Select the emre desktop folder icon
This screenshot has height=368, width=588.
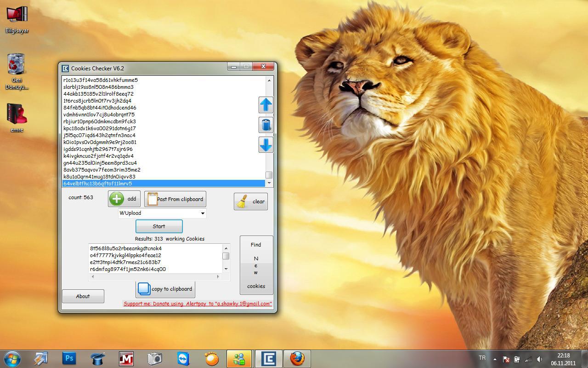(x=17, y=118)
